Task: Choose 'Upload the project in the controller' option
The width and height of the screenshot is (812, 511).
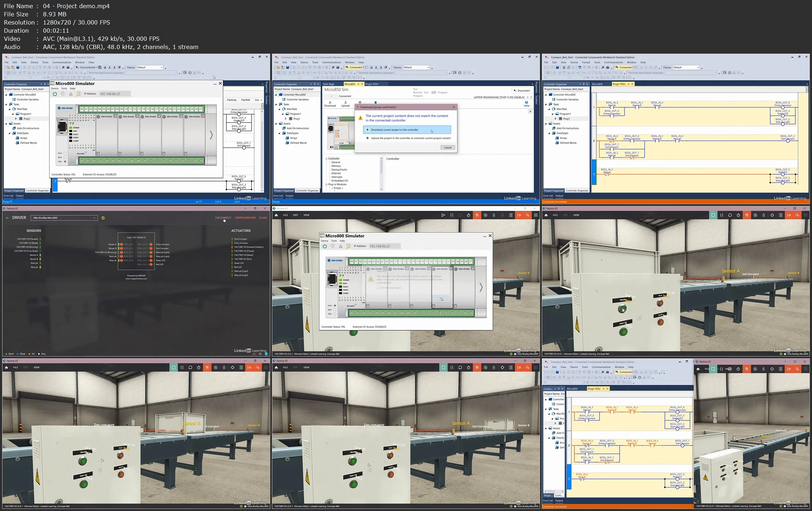Action: (x=408, y=138)
